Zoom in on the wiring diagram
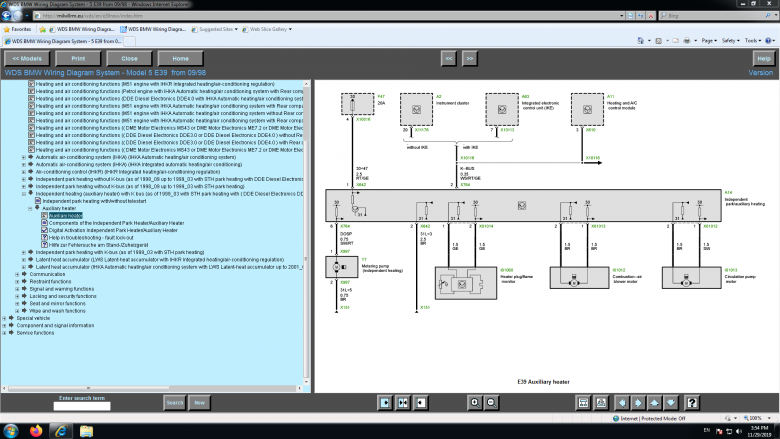Image resolution: width=780 pixels, height=439 pixels. [475, 403]
